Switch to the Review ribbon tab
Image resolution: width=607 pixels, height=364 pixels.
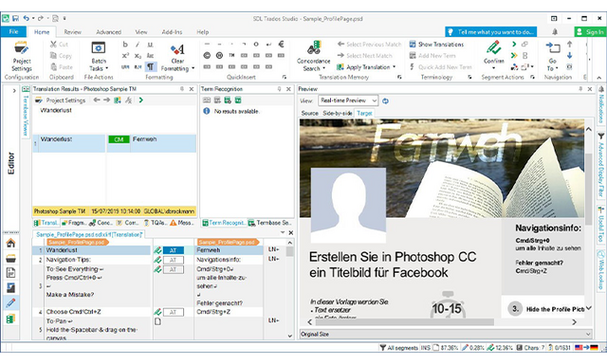pos(72,32)
